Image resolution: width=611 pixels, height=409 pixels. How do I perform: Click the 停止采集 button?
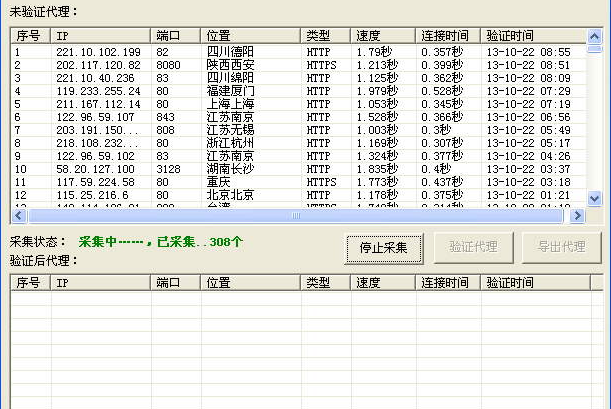click(385, 247)
